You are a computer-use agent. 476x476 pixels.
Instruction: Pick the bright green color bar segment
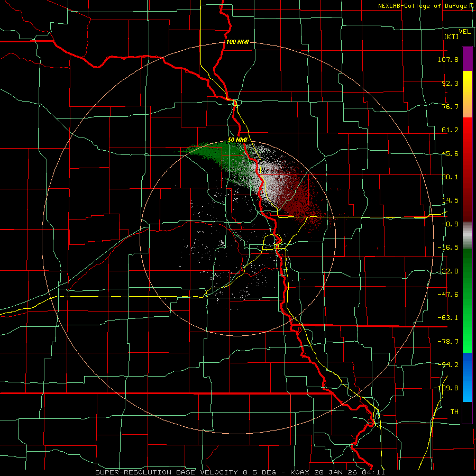point(467,330)
